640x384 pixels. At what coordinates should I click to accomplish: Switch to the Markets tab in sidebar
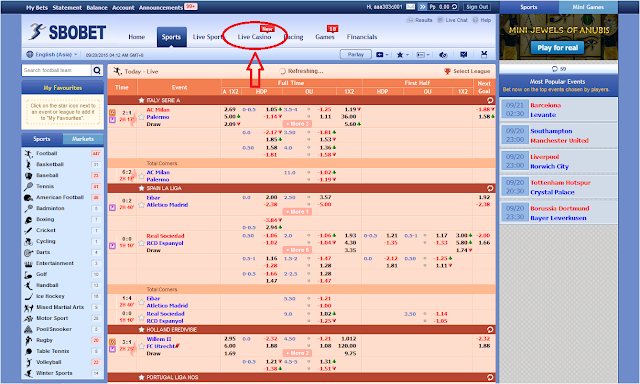coord(83,139)
